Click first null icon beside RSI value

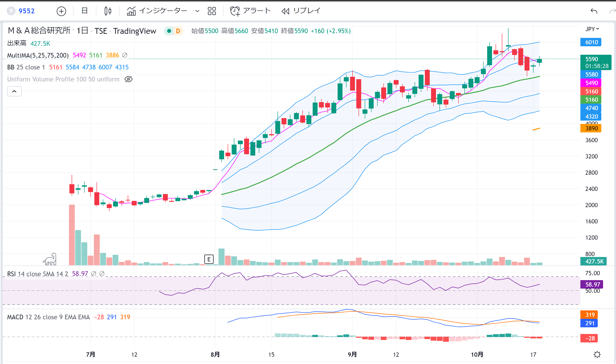93,273
